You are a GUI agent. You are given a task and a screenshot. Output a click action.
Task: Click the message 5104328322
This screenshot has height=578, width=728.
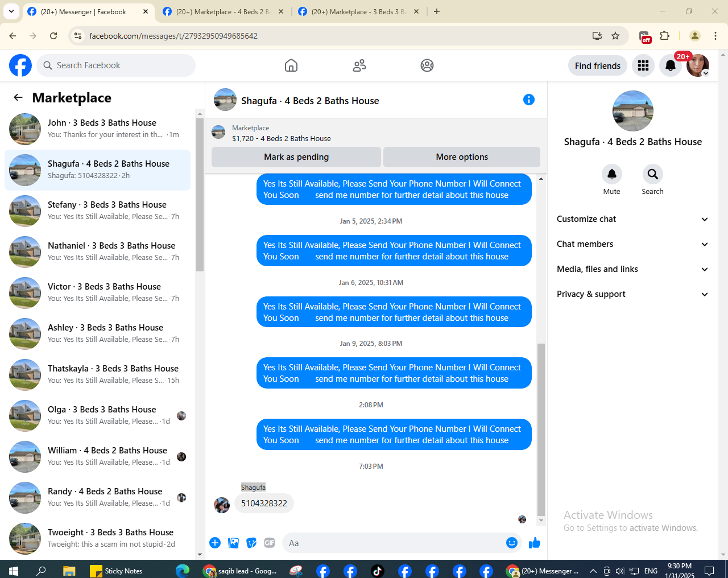point(264,503)
